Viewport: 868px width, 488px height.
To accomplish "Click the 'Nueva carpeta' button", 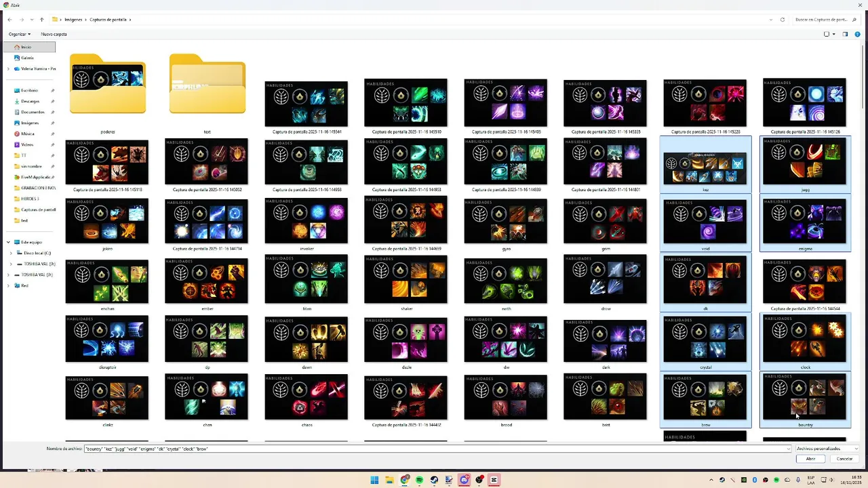I will pyautogui.click(x=54, y=34).
